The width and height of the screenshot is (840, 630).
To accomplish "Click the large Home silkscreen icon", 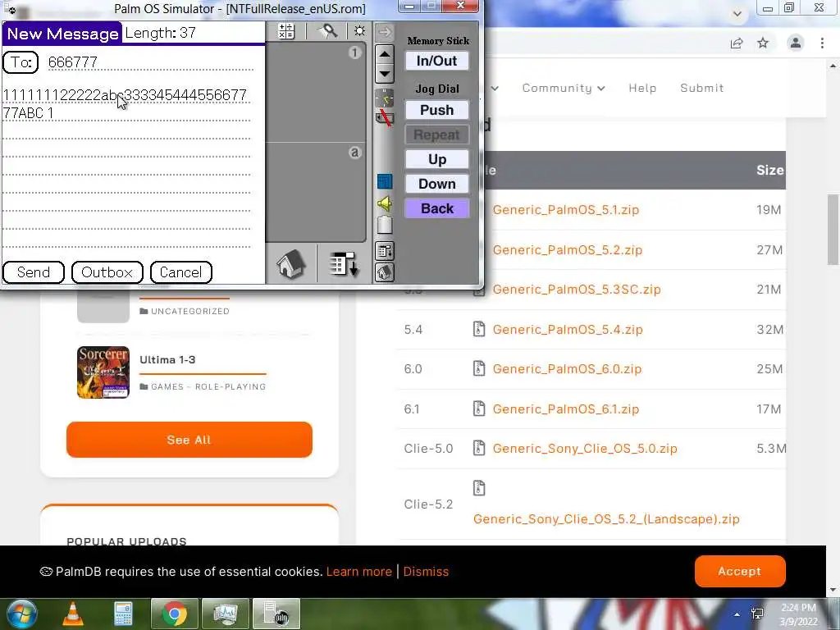I will 291,263.
